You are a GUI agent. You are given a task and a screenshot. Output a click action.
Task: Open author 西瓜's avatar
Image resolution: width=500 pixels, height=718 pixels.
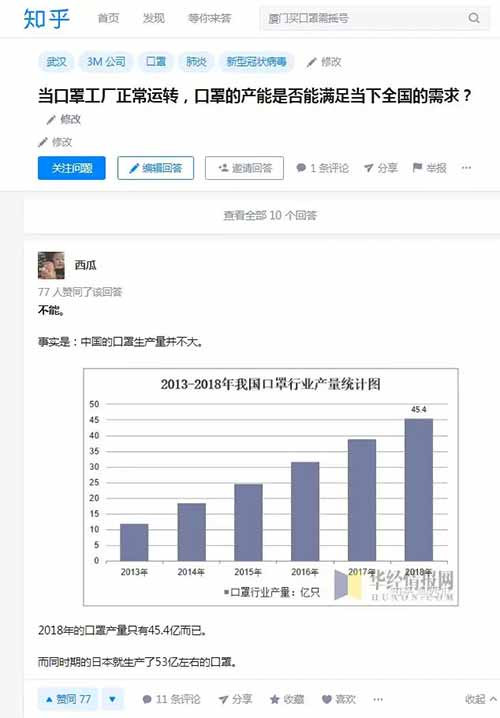click(x=51, y=265)
